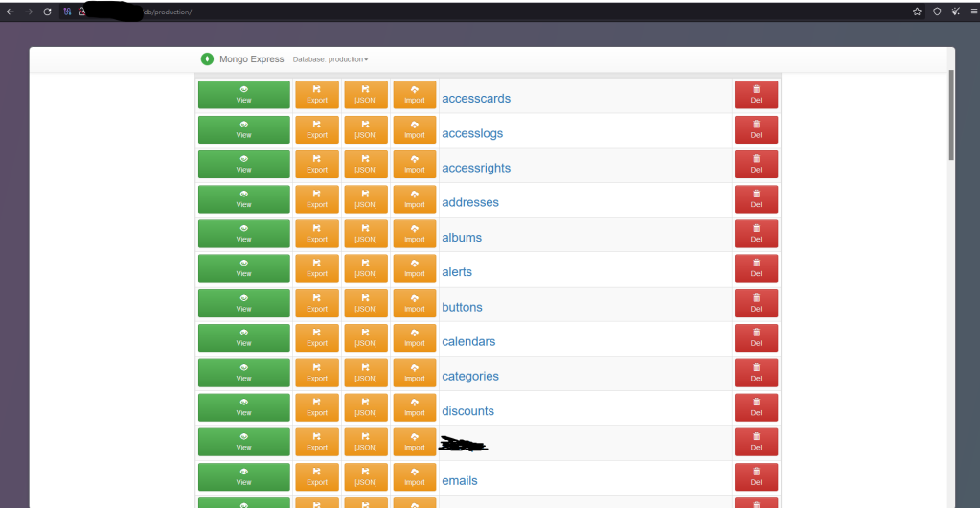The height and width of the screenshot is (508, 980).
Task: Export the addresses collection
Action: tap(317, 199)
